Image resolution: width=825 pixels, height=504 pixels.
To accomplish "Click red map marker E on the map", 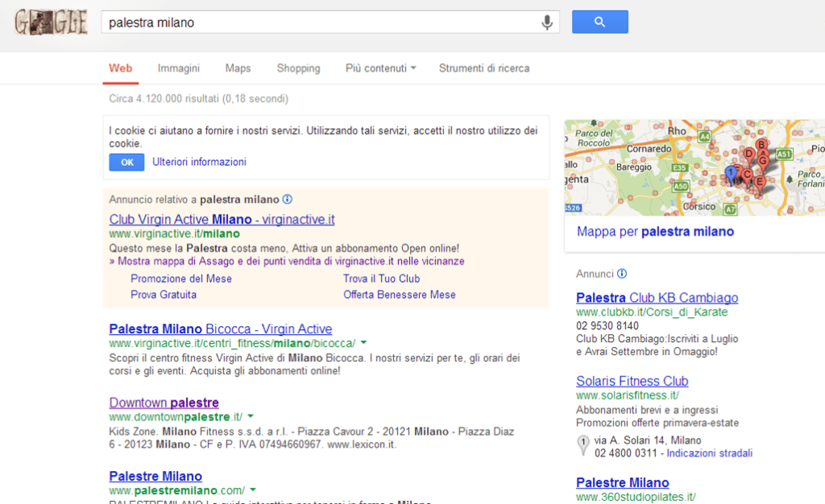I will (760, 183).
